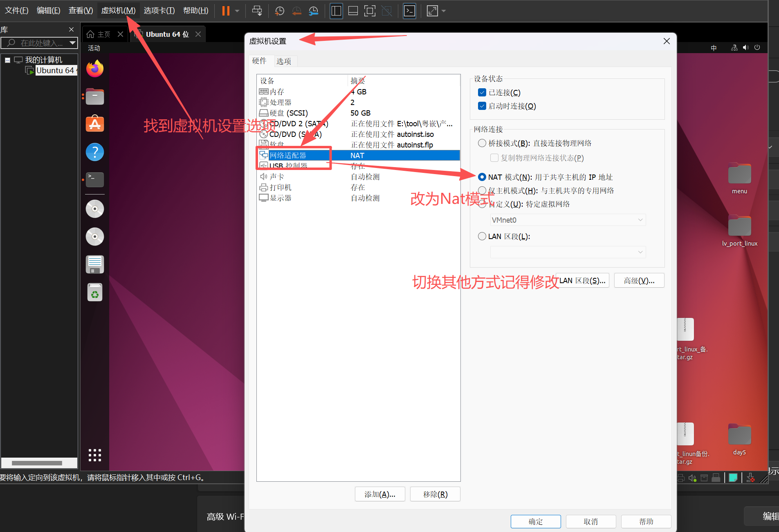Open the lv_port_linux desktop folder

click(739, 231)
